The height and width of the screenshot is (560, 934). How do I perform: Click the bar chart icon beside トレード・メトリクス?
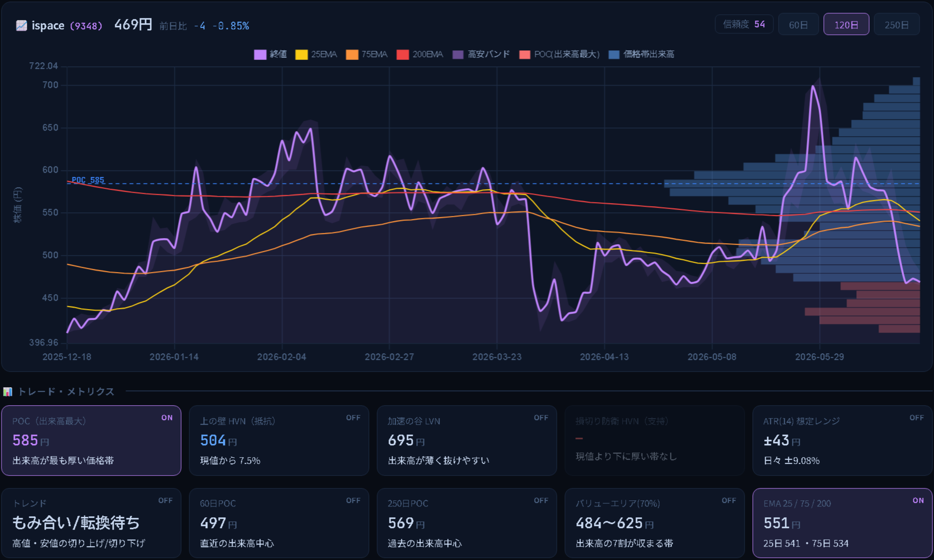click(x=8, y=392)
